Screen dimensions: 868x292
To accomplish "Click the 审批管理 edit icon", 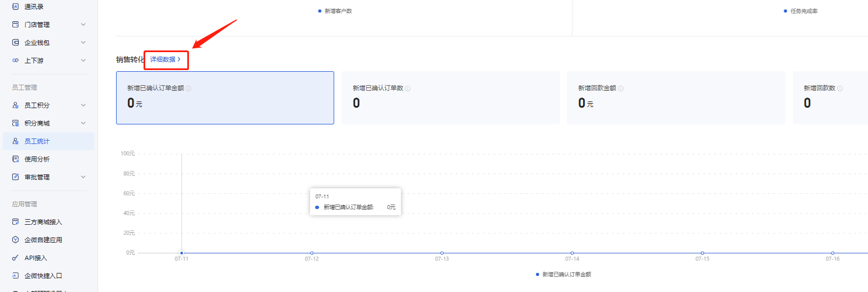I will tap(16, 177).
